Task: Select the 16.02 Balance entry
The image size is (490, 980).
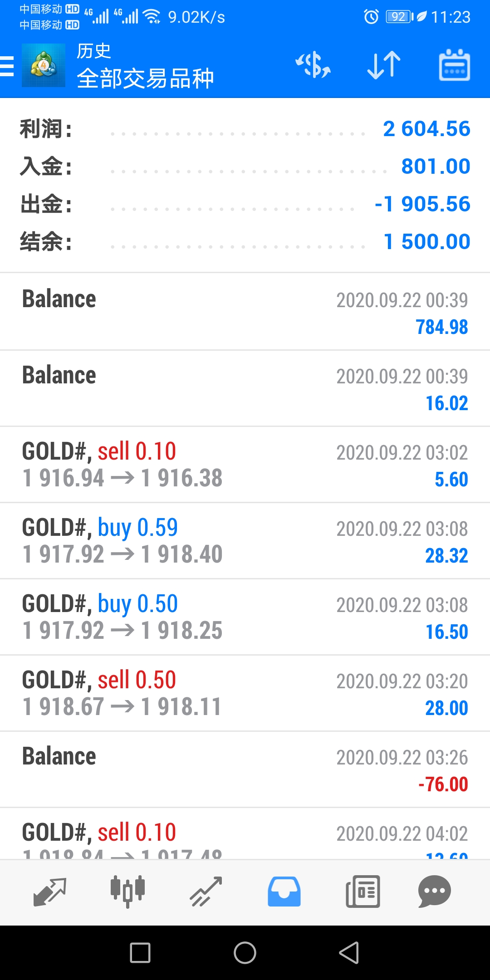Action: click(245, 388)
